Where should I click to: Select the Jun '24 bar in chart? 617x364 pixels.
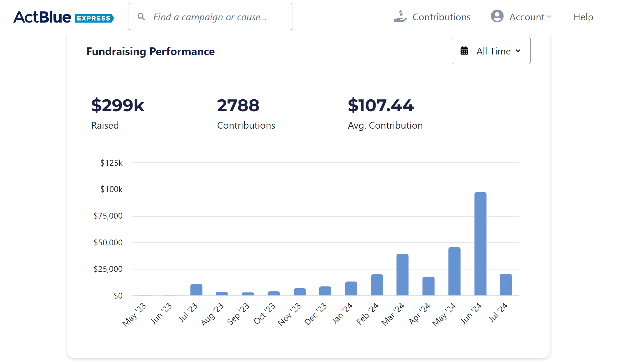point(480,244)
